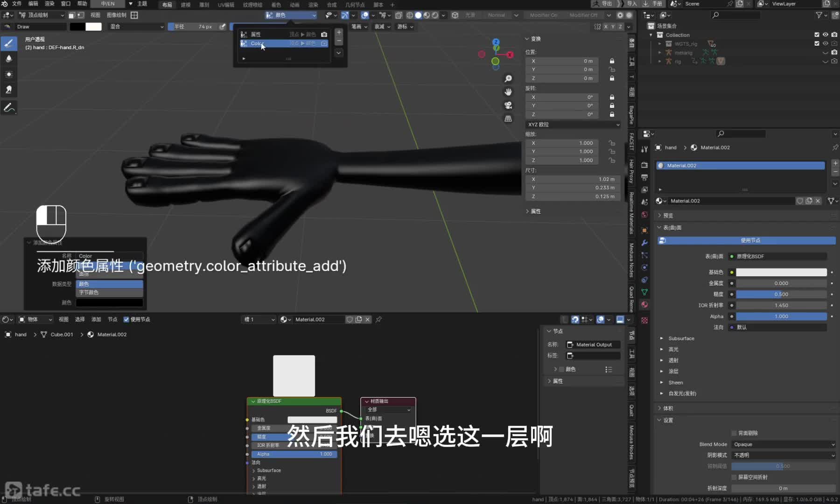
Task: Click the 中/EN language toggle button
Action: [x=108, y=4]
